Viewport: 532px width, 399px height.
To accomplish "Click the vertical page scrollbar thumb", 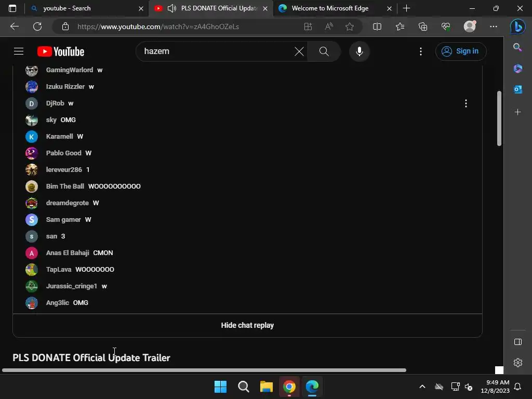I will 499,118.
